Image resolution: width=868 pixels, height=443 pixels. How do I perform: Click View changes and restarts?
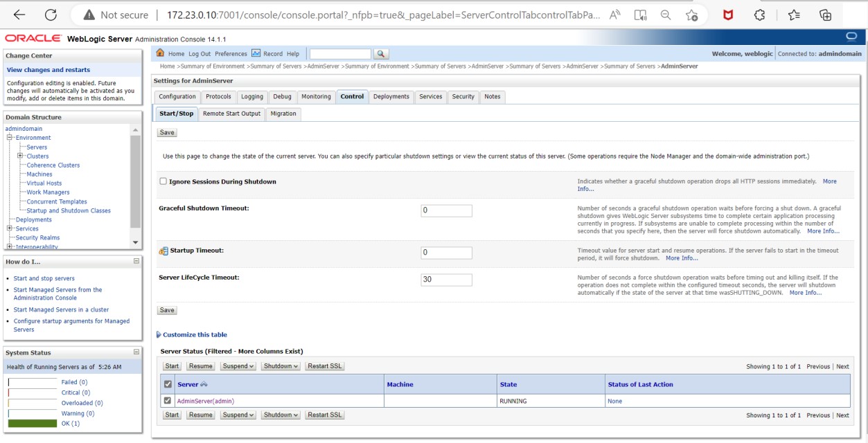coord(48,70)
